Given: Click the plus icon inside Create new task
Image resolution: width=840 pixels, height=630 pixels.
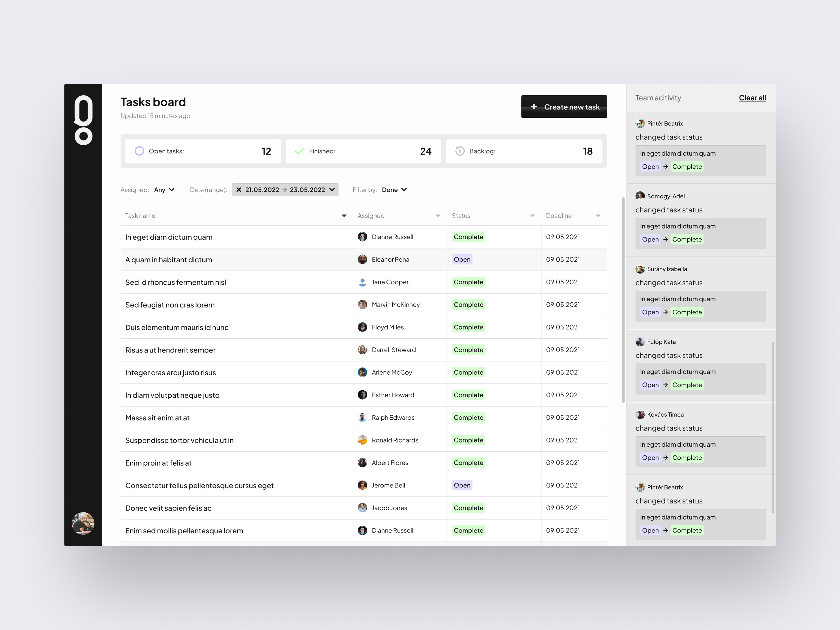Looking at the screenshot, I should tap(535, 107).
